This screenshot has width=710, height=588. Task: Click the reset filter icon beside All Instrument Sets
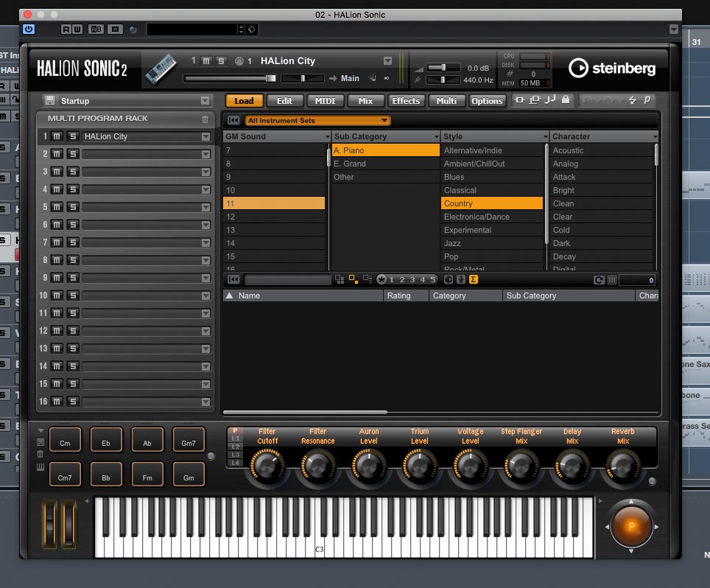pos(233,121)
